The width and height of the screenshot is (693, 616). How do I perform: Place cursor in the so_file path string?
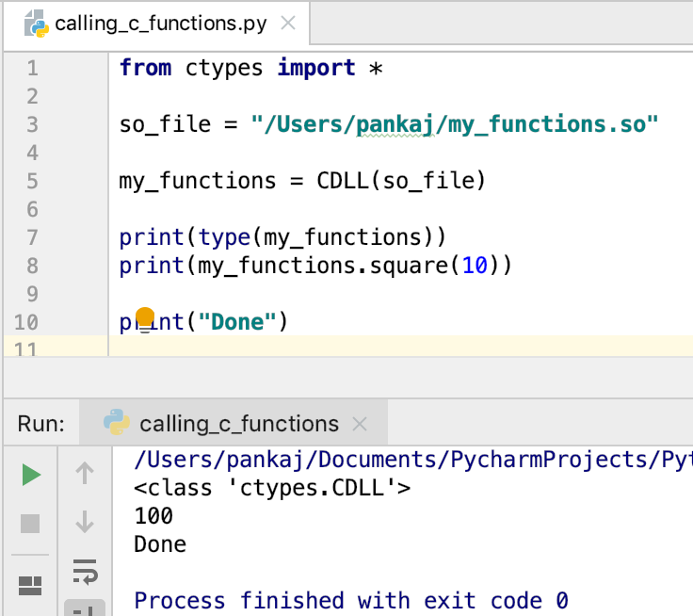pos(455,124)
